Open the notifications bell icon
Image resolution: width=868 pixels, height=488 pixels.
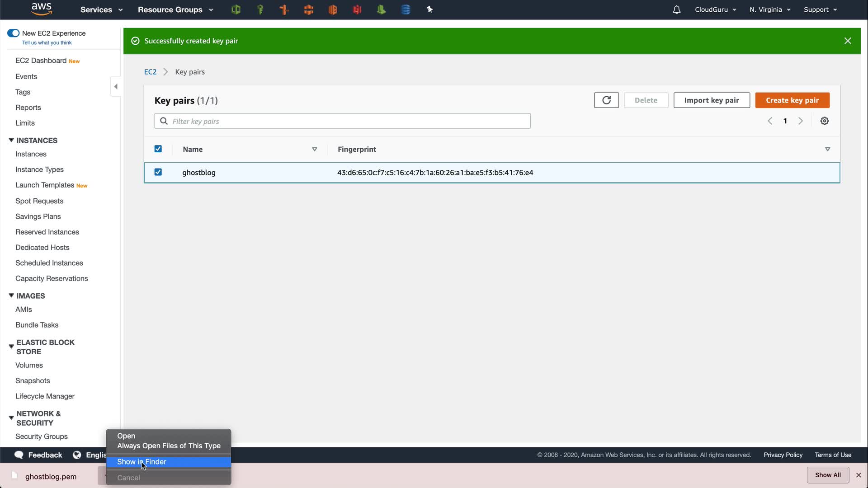[x=676, y=9]
